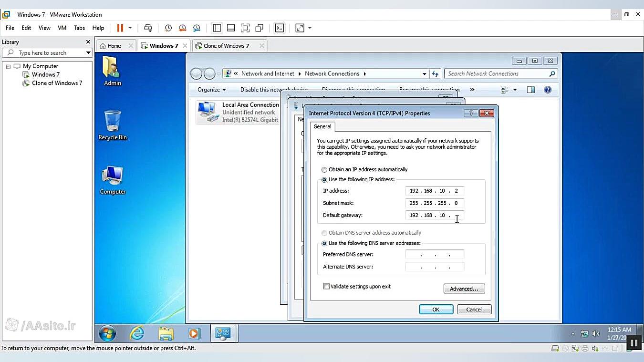644x362 pixels.
Task: Click the Network Connections taskbar item
Action: [223, 333]
